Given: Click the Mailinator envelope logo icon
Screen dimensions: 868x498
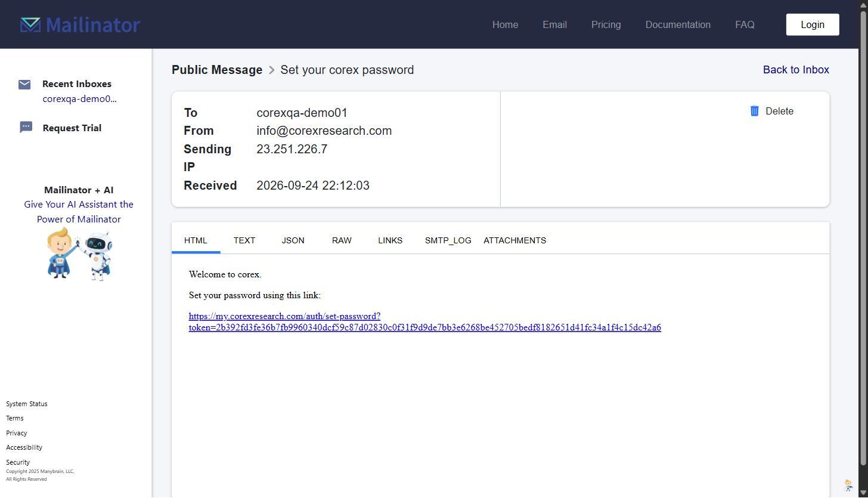Looking at the screenshot, I should pos(30,24).
